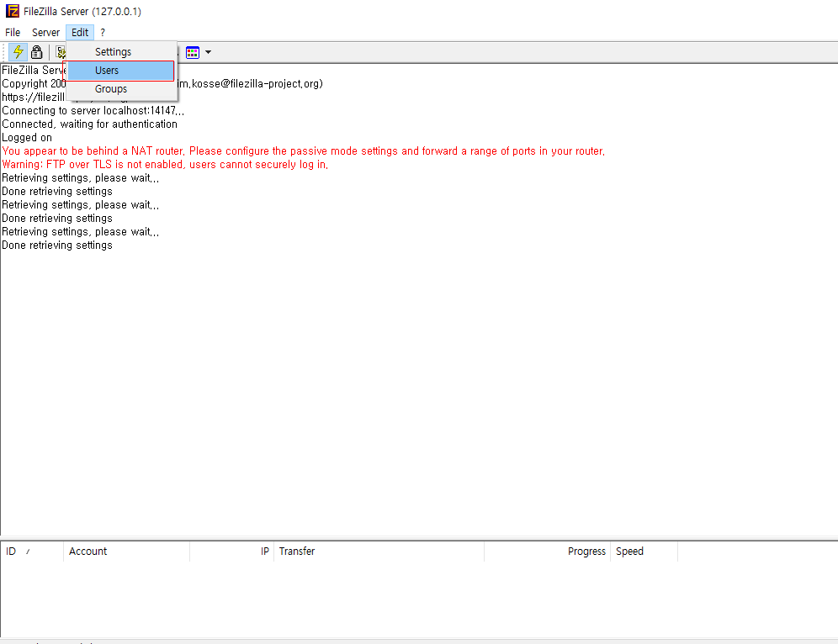Click the colored grid display icon
The image size is (838, 644).
coord(193,52)
